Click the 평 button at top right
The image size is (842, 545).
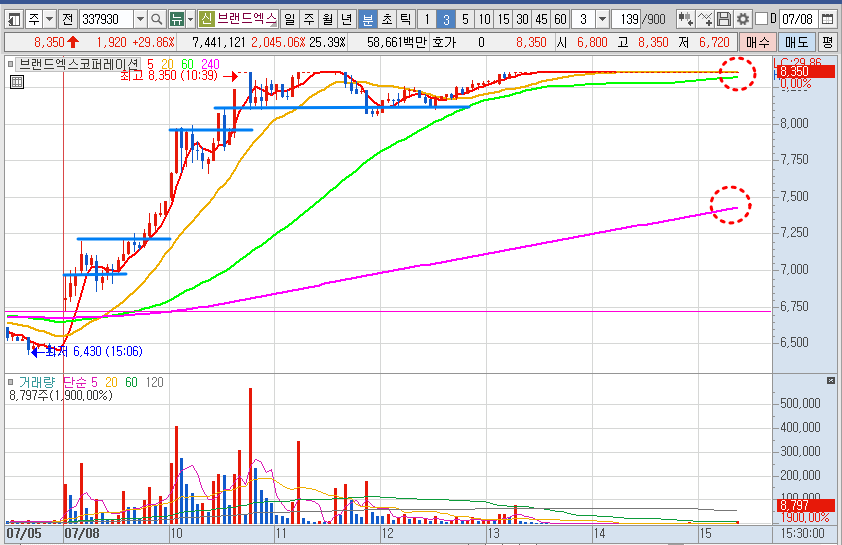828,42
